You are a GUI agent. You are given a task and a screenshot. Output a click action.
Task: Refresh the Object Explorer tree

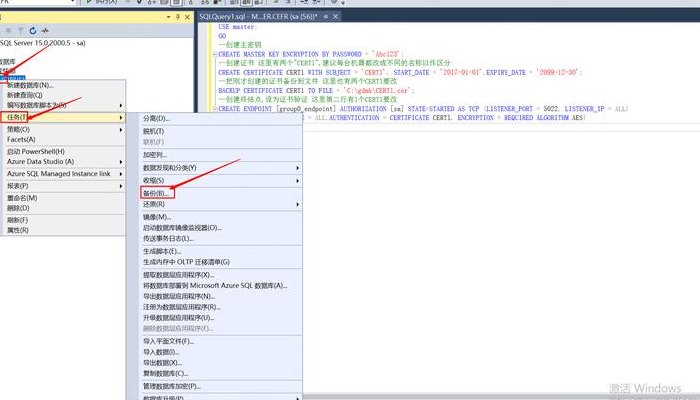33,30
